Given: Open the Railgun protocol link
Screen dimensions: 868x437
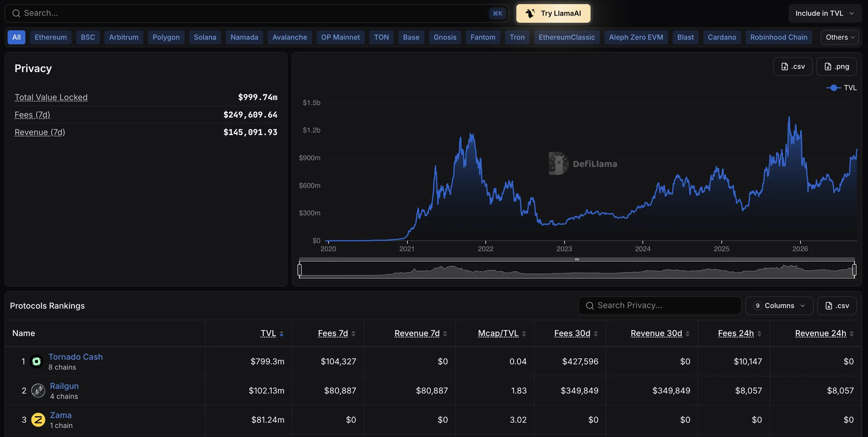Looking at the screenshot, I should 64,386.
